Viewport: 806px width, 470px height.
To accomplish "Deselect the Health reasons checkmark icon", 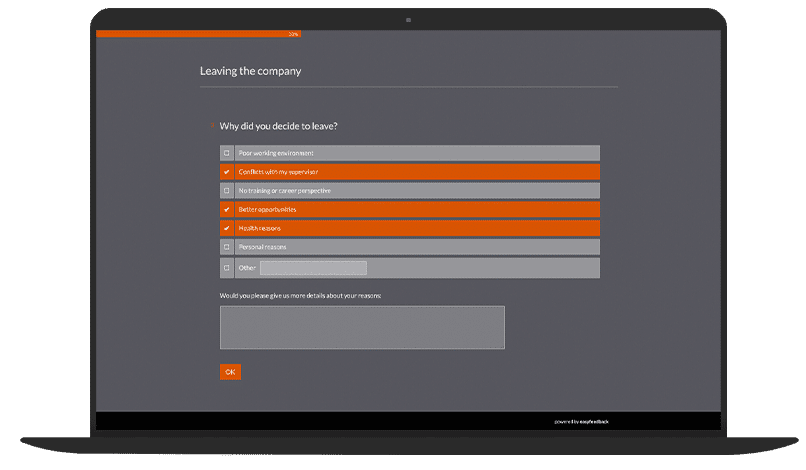I will tap(227, 228).
